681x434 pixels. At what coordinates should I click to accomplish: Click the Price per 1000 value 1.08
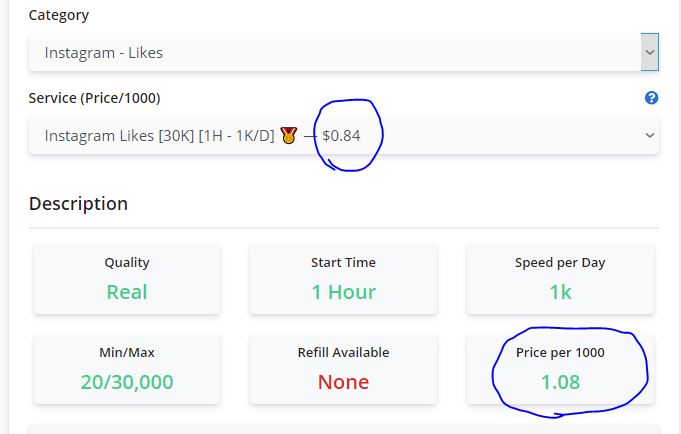tap(560, 382)
